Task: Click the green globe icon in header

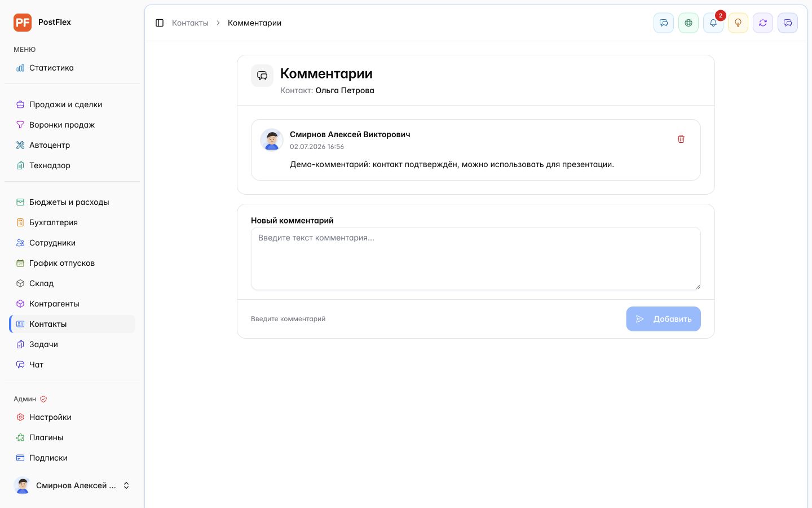Action: [x=689, y=23]
